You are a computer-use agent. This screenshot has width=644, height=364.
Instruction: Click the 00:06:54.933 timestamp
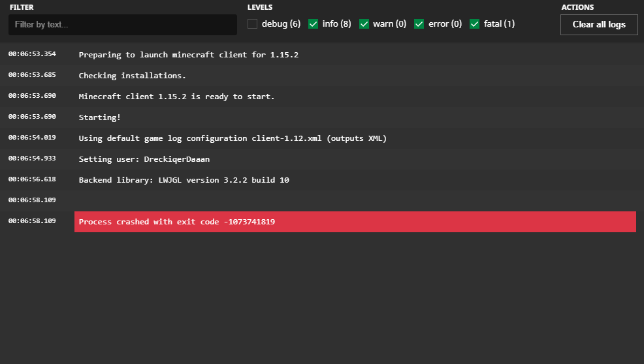click(x=32, y=159)
